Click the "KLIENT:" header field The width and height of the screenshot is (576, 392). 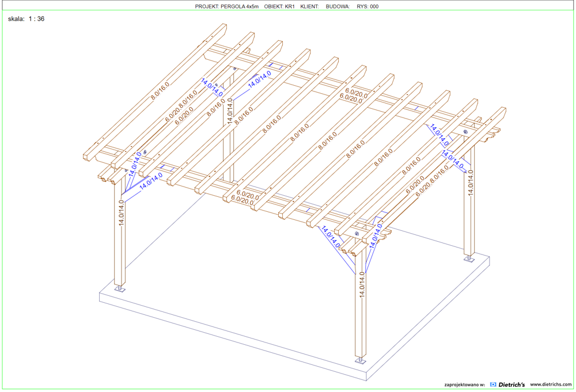309,6
